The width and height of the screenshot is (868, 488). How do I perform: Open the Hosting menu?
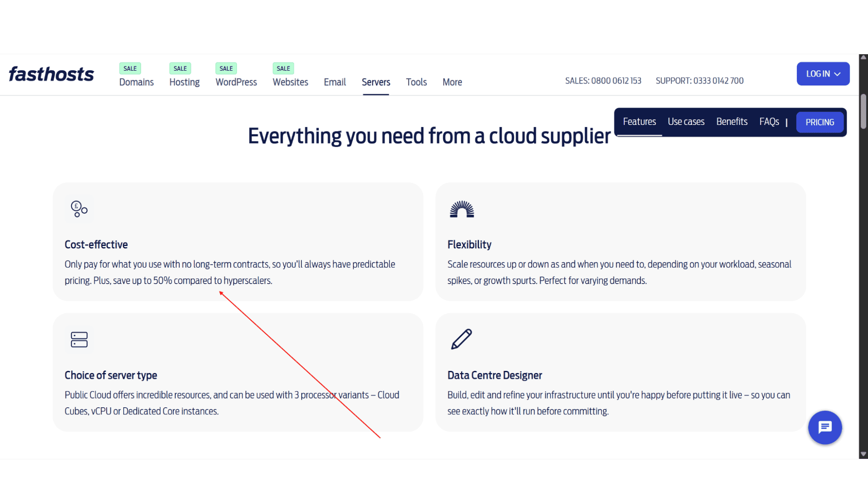pyautogui.click(x=185, y=82)
